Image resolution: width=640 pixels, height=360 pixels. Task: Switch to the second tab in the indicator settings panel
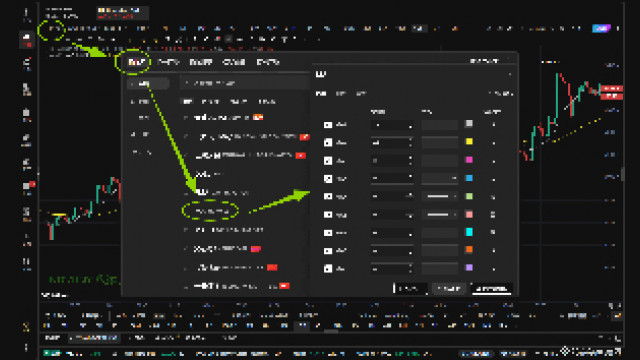point(341,93)
